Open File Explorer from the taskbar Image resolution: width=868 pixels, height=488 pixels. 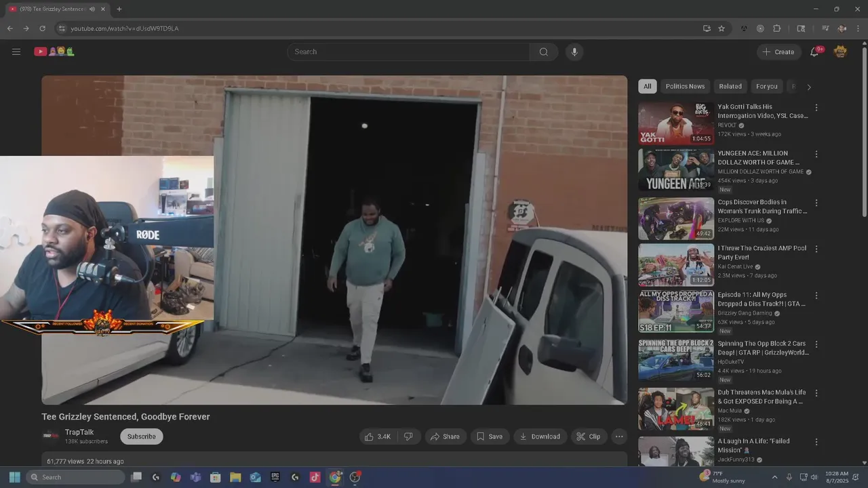coord(235,477)
